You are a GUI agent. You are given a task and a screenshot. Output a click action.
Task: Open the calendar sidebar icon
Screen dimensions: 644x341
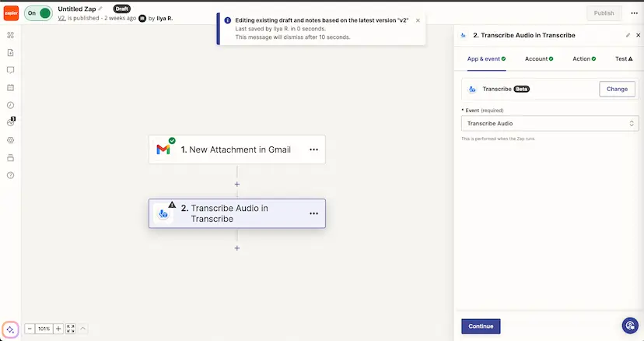click(11, 88)
